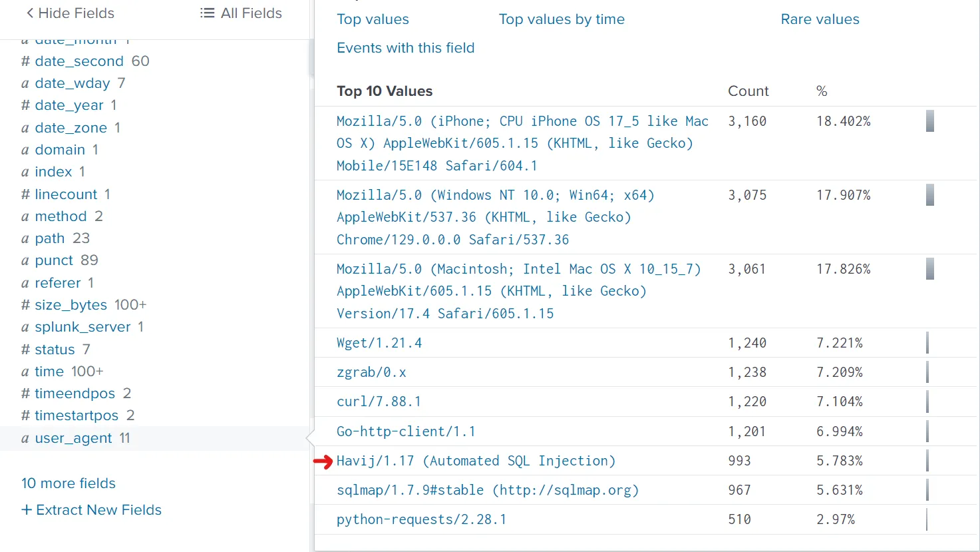
Task: Filter by Macintosh Safari 17.4 user agent
Action: 519,291
